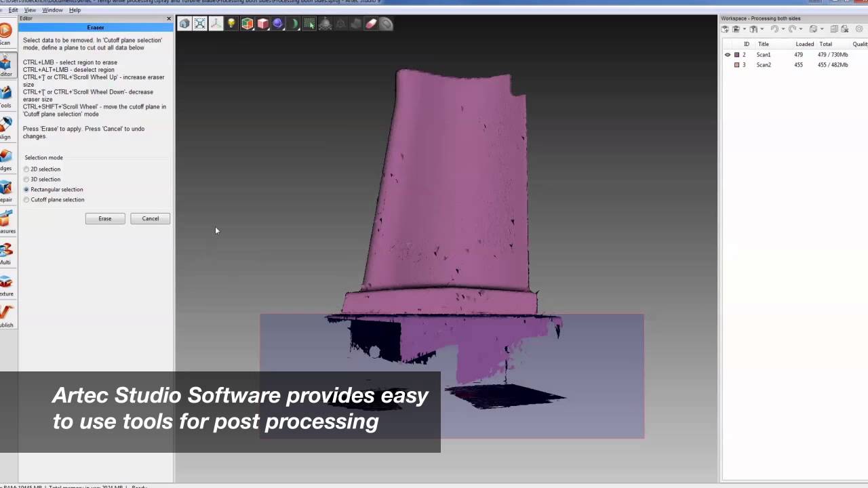Click the fit-to-view icon with four arrows
868x488 pixels.
[x=200, y=24]
